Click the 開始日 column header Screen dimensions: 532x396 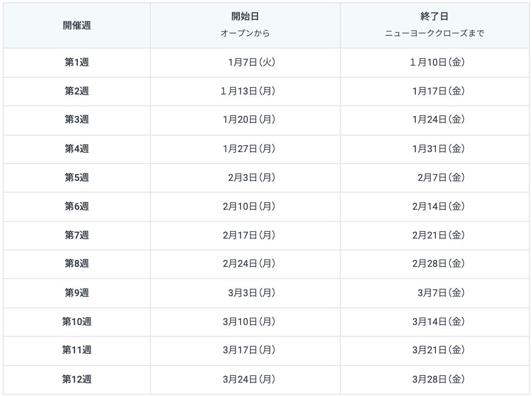(x=245, y=17)
